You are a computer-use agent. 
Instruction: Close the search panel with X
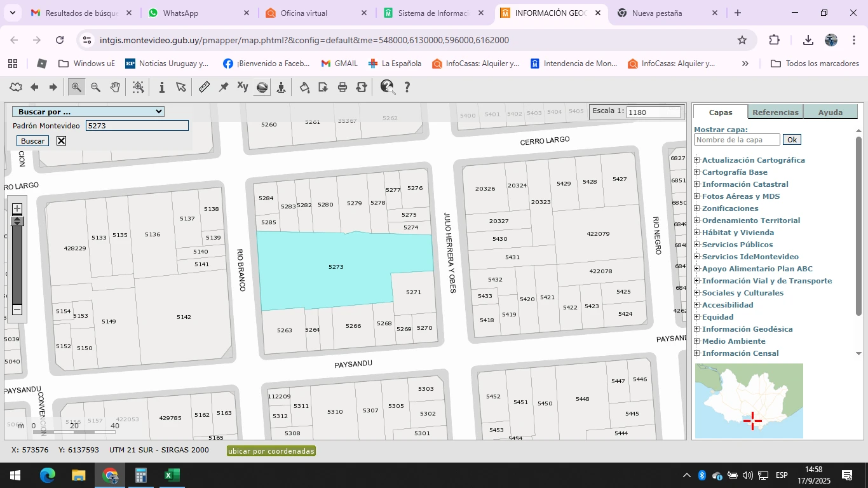point(61,140)
